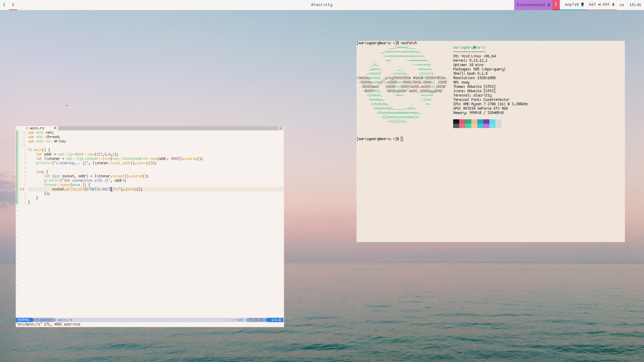The height and width of the screenshot is (362, 644).
Task: Close the main.rs buffer tab
Action: click(x=55, y=128)
